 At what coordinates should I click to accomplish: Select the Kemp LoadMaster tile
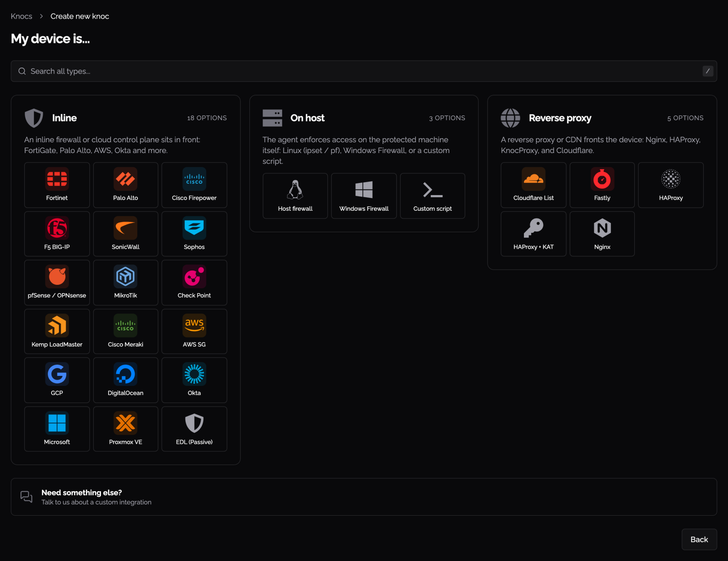click(x=57, y=331)
